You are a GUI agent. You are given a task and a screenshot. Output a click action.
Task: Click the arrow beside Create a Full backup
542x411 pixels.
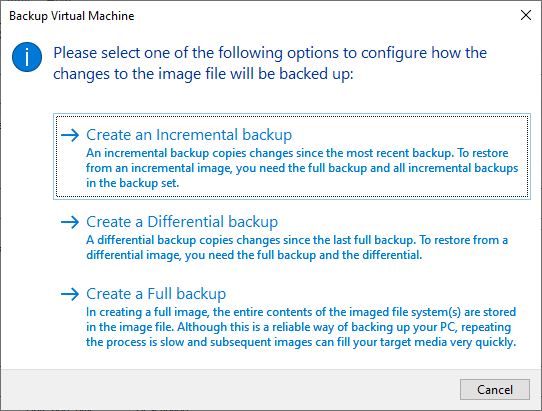(70, 294)
